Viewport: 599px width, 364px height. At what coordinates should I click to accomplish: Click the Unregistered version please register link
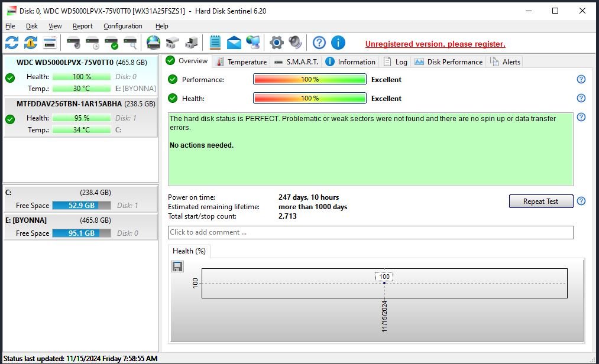tap(435, 44)
